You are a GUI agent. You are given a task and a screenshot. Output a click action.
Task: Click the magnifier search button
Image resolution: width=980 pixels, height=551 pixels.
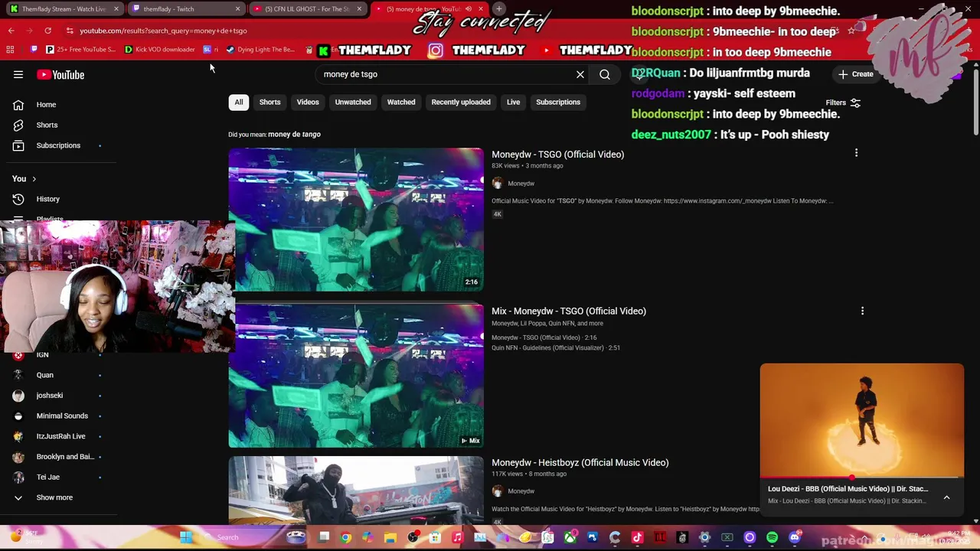pyautogui.click(x=605, y=74)
